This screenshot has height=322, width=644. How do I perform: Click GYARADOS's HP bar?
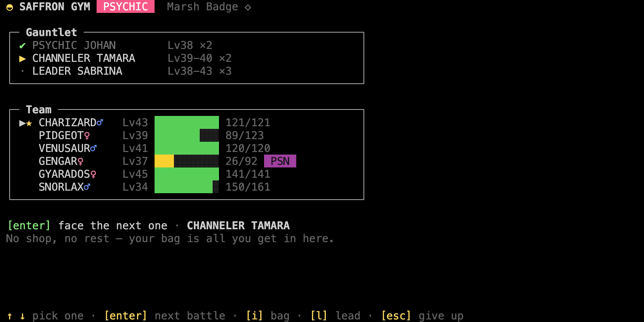pyautogui.click(x=187, y=174)
